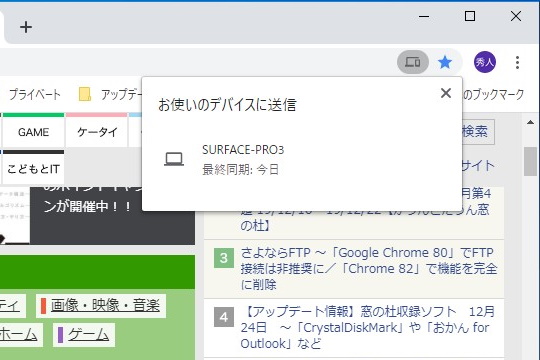Click the 検索 search button
This screenshot has height=360, width=540.
pyautogui.click(x=477, y=132)
